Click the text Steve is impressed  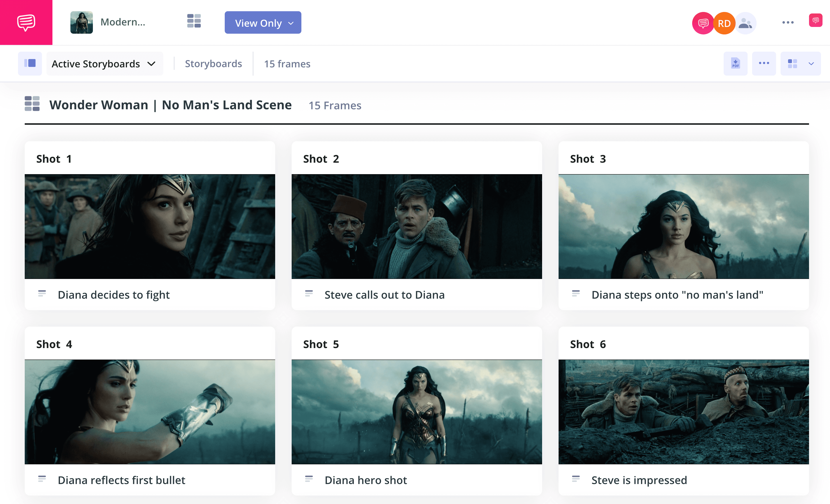point(639,480)
